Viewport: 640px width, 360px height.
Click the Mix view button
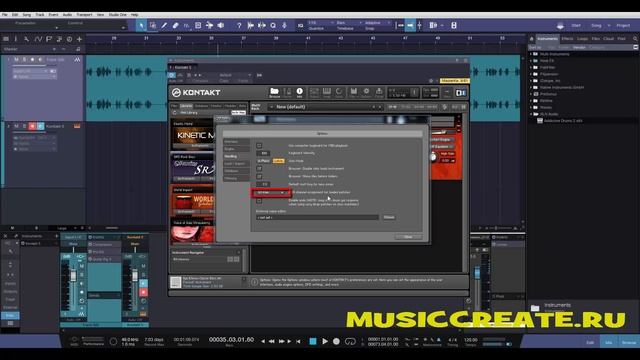tap(609, 342)
